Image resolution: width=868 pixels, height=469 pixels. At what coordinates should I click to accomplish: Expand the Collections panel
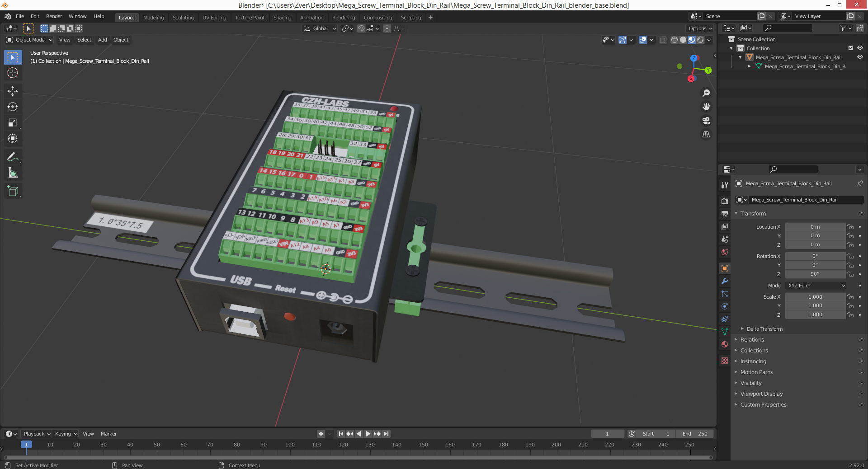(754, 351)
